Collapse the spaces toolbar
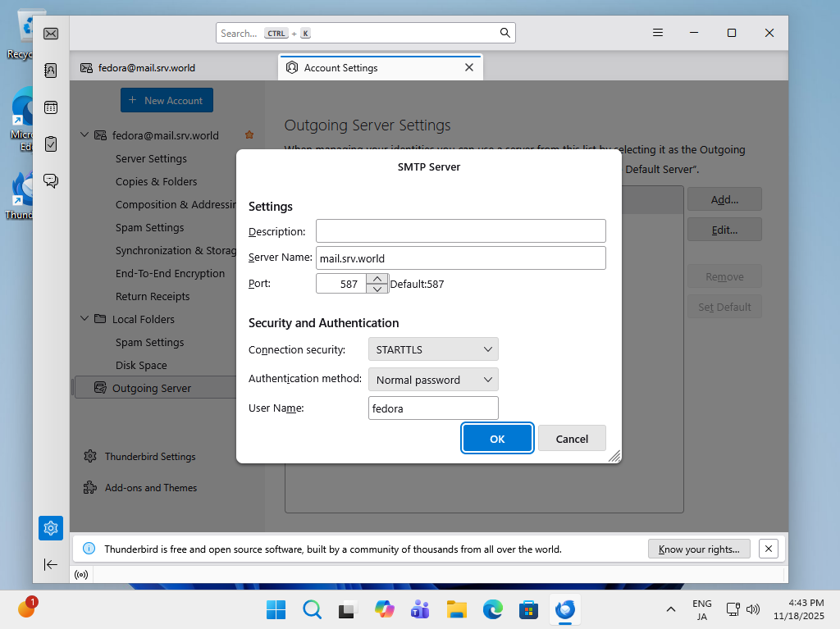The height and width of the screenshot is (629, 840). pos(51,564)
